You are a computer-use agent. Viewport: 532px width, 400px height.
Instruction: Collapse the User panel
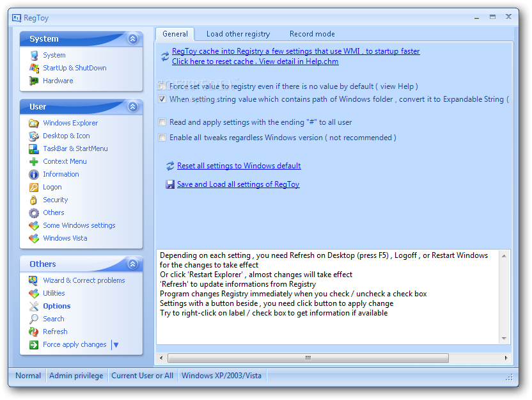(132, 107)
